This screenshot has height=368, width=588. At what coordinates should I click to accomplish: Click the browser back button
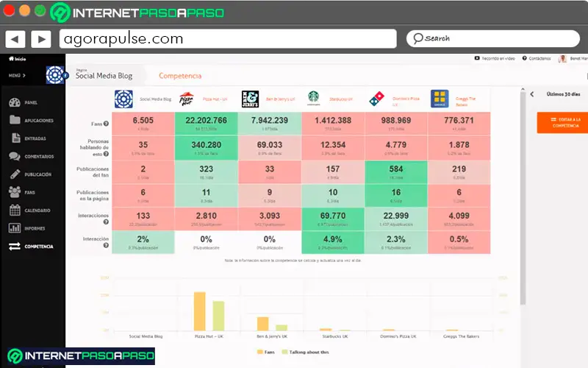click(15, 39)
